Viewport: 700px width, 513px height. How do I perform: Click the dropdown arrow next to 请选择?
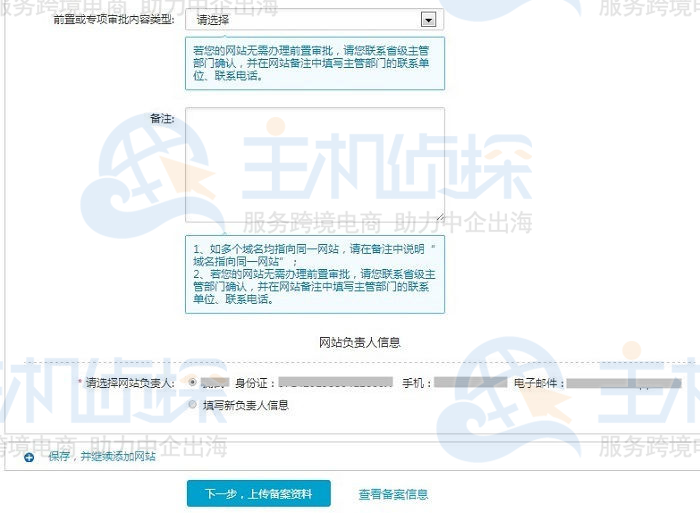click(429, 20)
